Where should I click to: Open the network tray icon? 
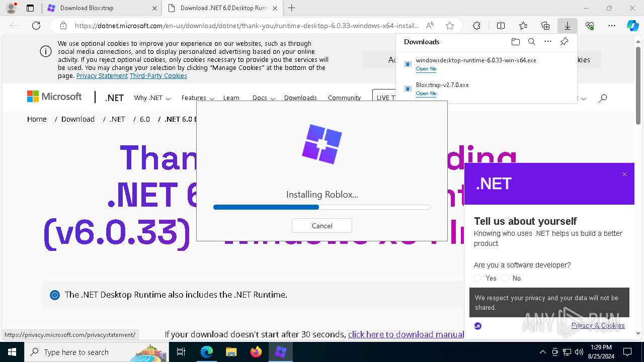pyautogui.click(x=567, y=352)
